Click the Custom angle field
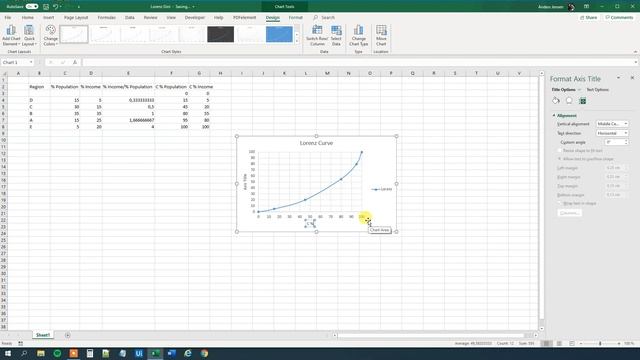The width and height of the screenshot is (640, 360). (614, 142)
